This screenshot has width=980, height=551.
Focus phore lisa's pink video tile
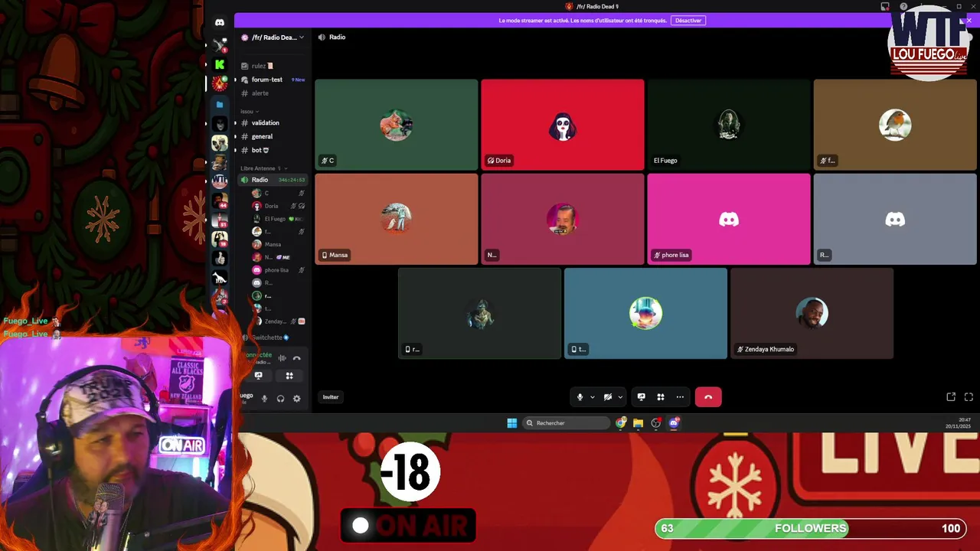click(729, 219)
